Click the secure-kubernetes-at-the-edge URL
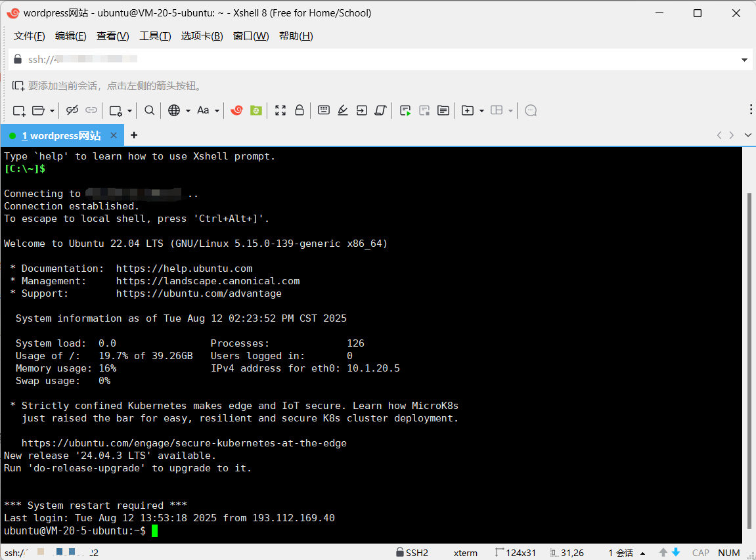 (x=184, y=443)
